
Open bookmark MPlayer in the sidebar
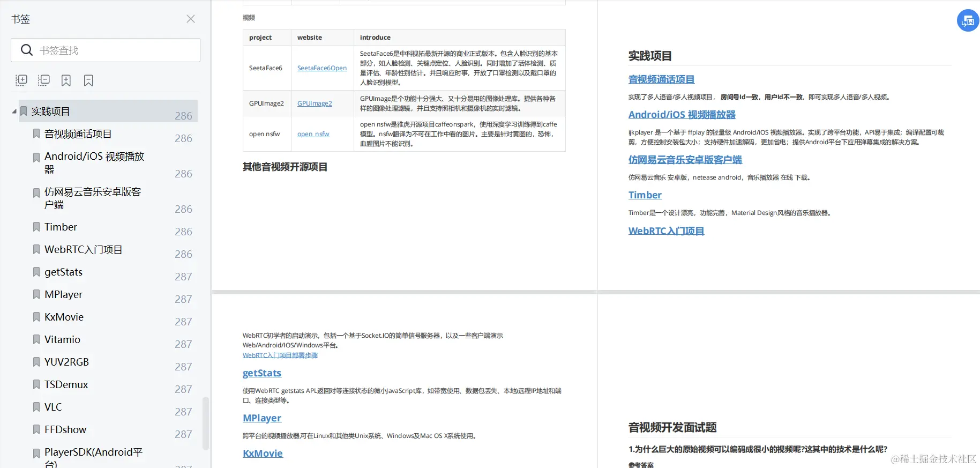point(63,294)
